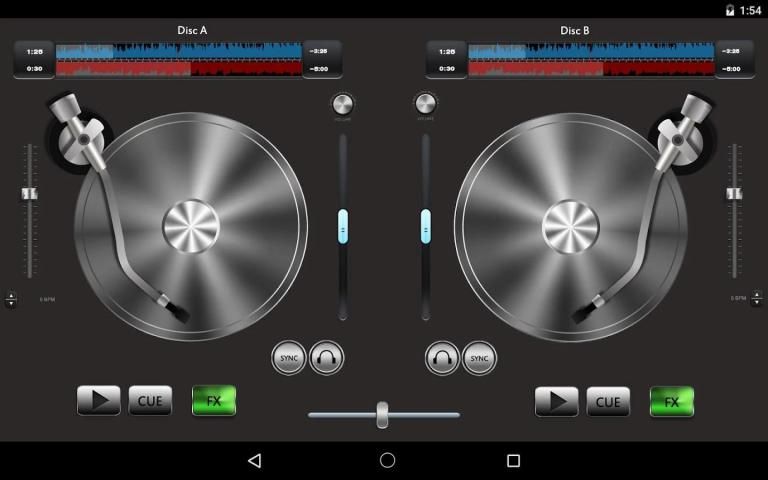Click the left channel volume fader handle
768x480 pixels.
pyautogui.click(x=343, y=226)
